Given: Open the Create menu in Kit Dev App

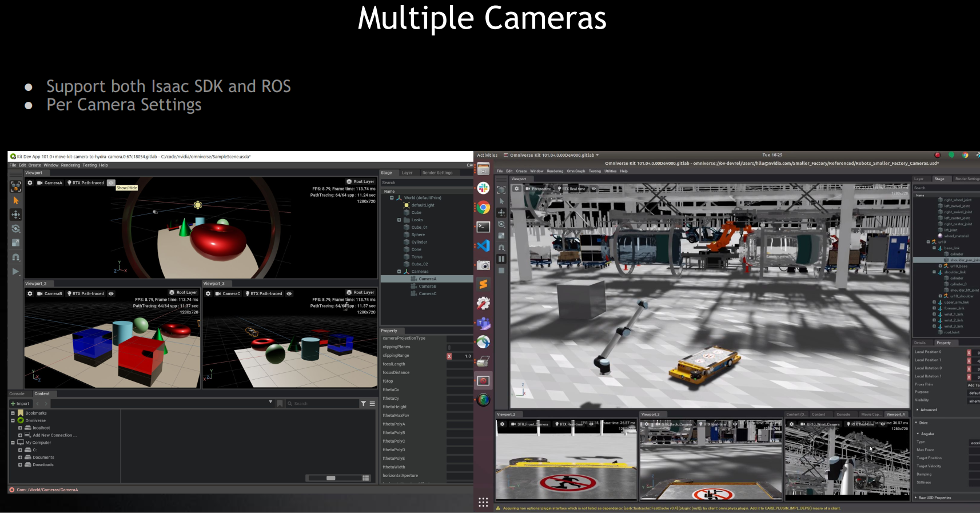Looking at the screenshot, I should coord(35,165).
